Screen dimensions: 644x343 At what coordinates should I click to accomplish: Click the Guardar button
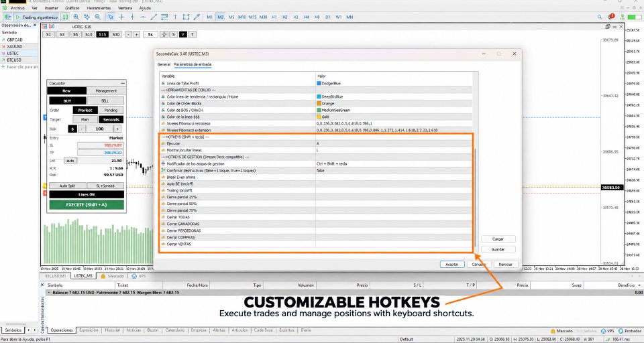pos(498,249)
